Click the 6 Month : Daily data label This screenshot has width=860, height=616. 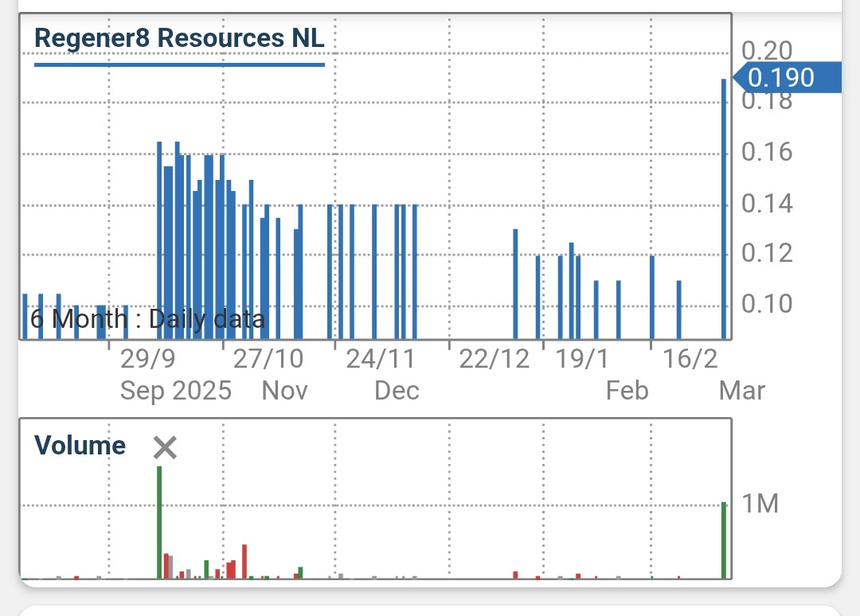click(147, 318)
